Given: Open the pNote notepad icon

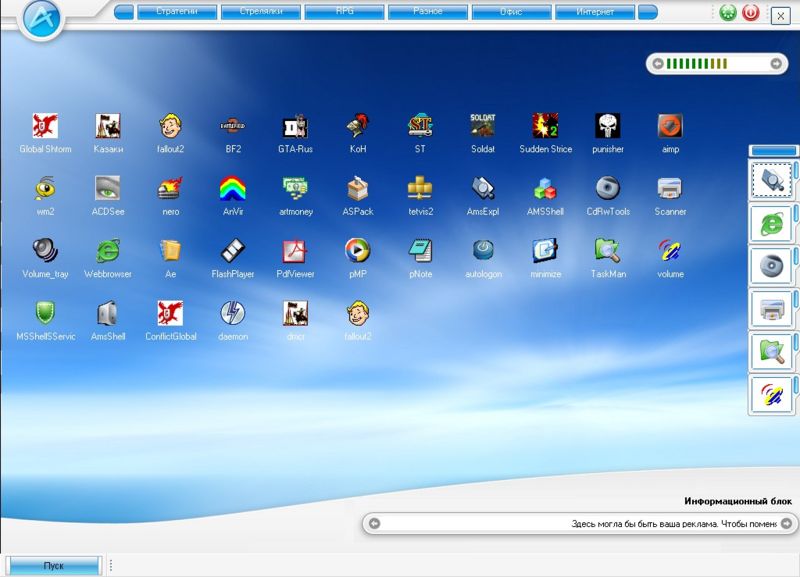Looking at the screenshot, I should (420, 251).
